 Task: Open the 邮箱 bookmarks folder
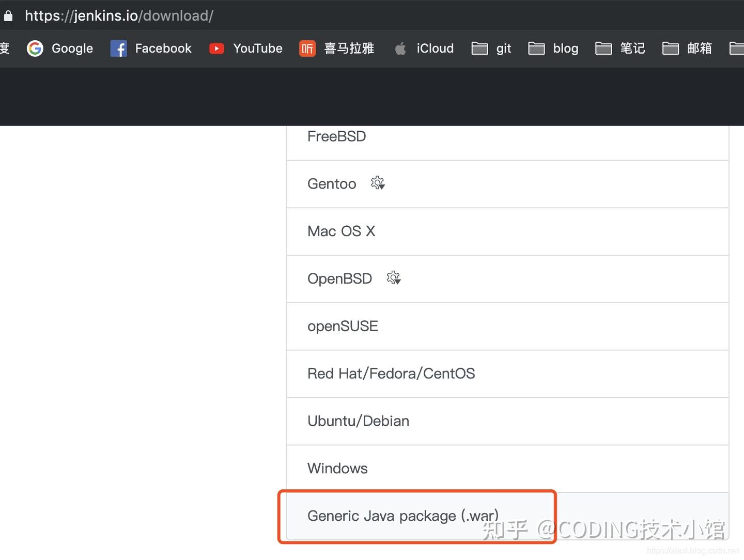click(687, 48)
